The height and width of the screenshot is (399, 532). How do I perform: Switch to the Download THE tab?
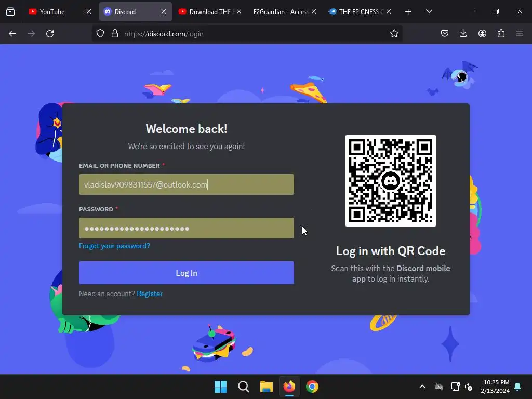point(210,11)
